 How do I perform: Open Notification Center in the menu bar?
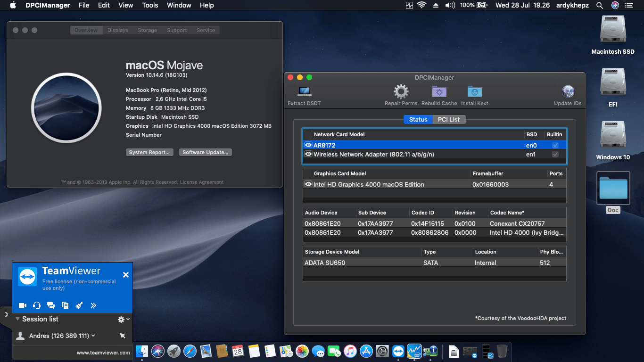tap(628, 5)
